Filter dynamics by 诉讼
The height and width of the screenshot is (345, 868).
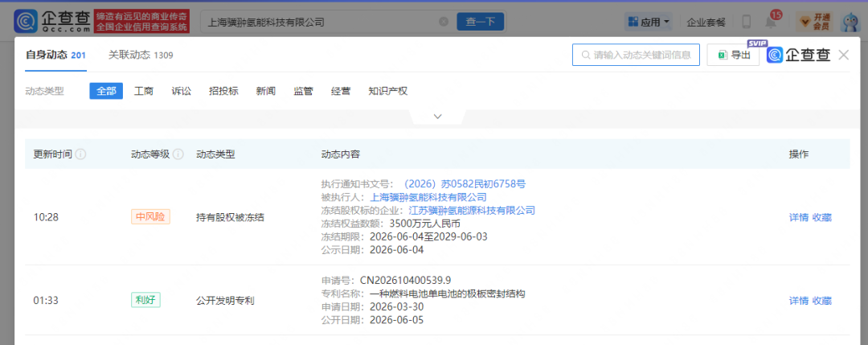tap(181, 92)
